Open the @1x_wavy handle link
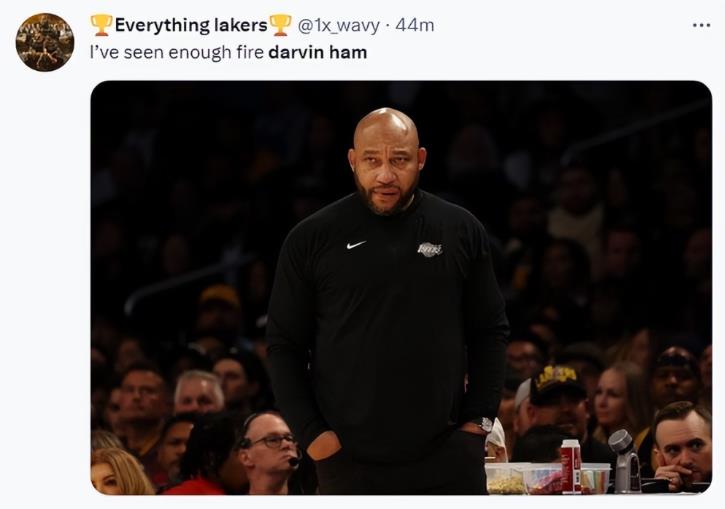This screenshot has height=509, width=725. 339,25
